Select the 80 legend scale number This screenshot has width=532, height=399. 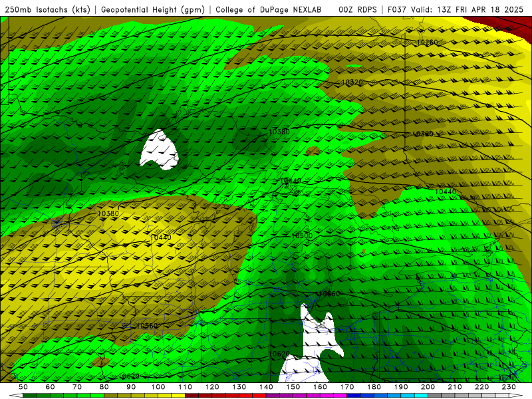coord(104,387)
